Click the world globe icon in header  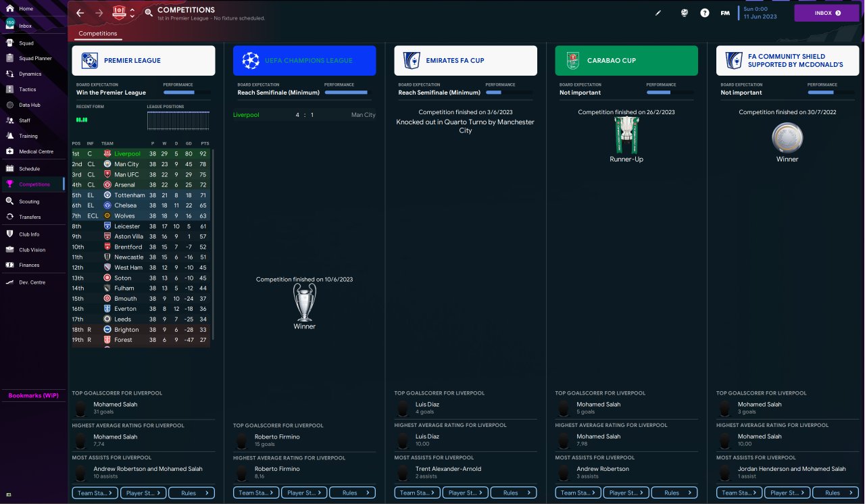pos(685,13)
